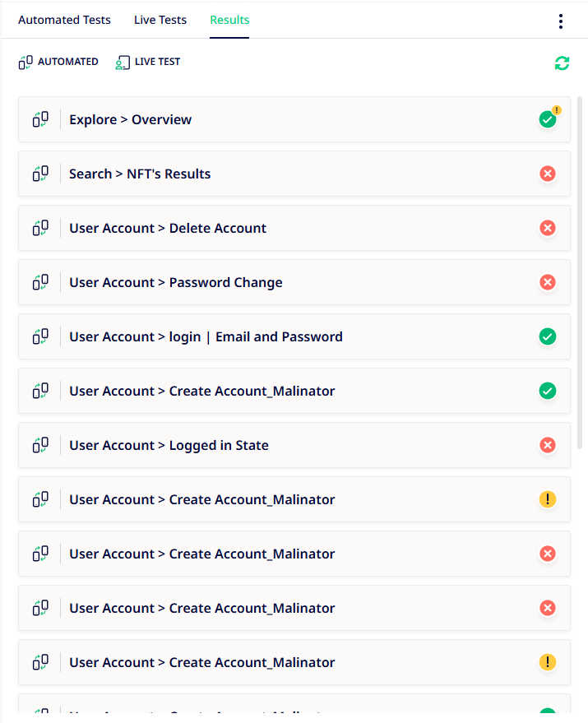Open the User Account > Logged in State result
The image size is (588, 723).
tap(294, 445)
